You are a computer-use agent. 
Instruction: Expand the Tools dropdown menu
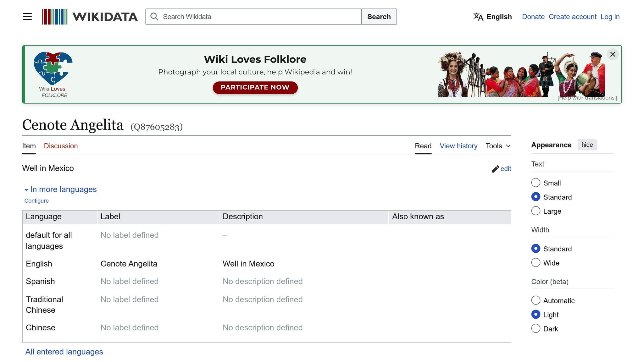click(x=498, y=146)
